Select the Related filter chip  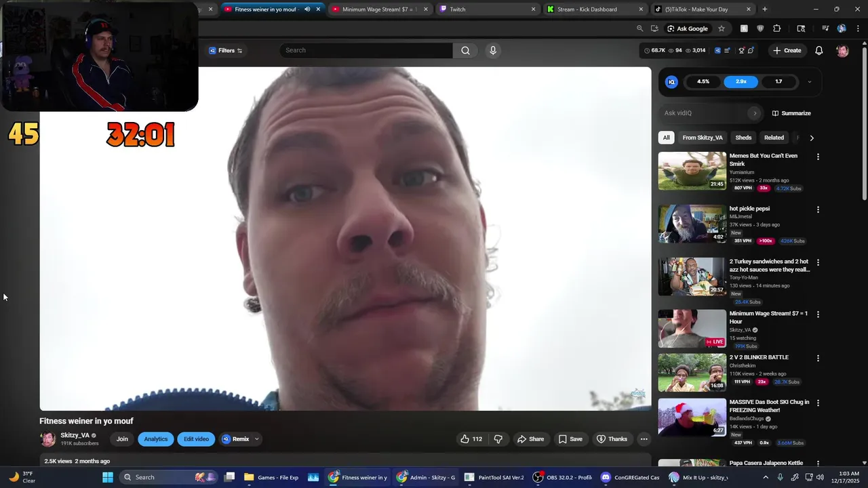(x=774, y=138)
